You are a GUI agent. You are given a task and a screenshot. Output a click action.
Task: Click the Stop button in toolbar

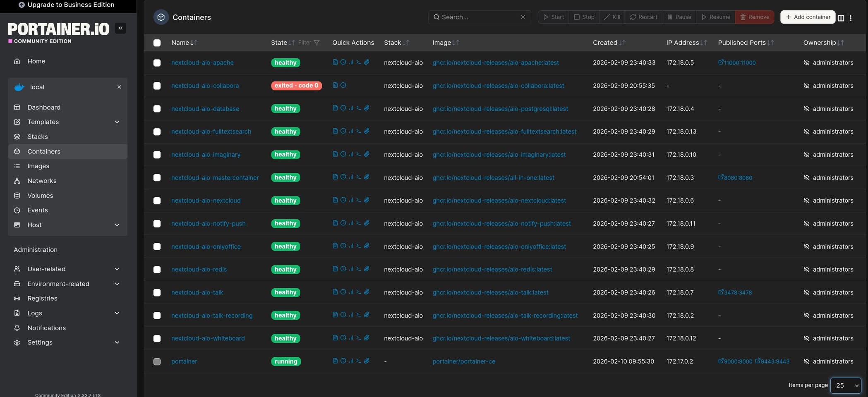pos(584,17)
